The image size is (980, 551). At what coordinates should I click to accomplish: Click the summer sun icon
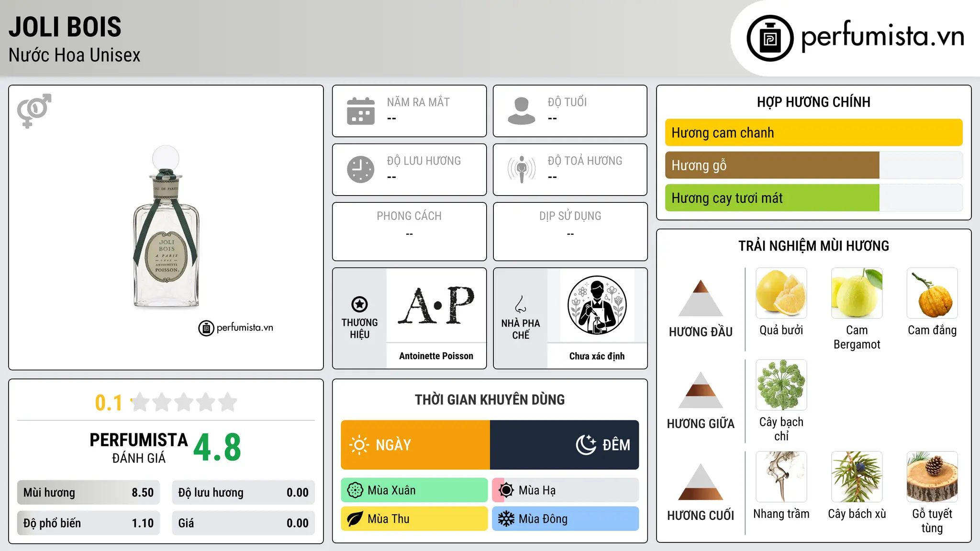coord(506,490)
